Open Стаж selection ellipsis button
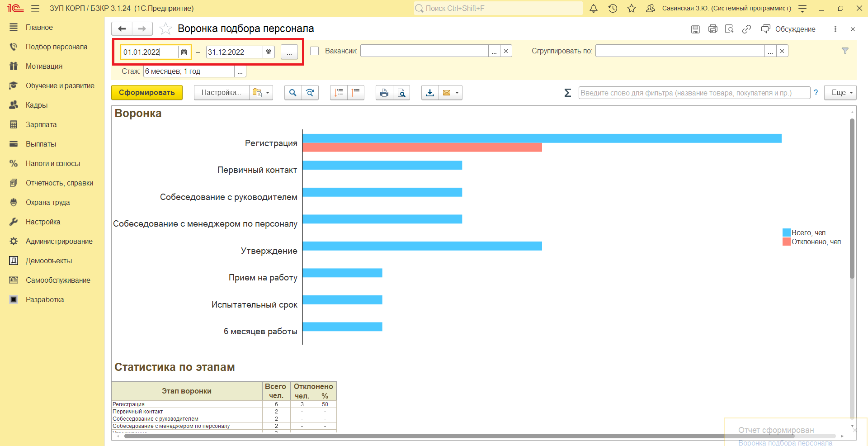 (240, 71)
